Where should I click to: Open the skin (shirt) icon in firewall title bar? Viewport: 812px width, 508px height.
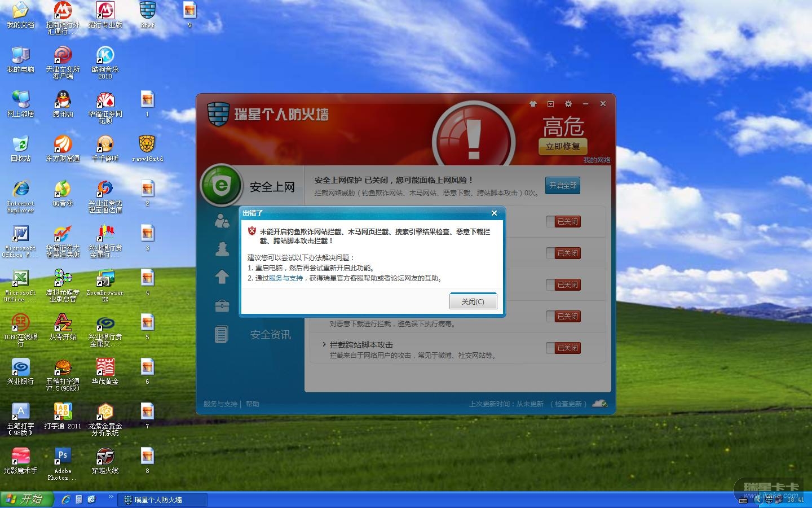[x=533, y=104]
